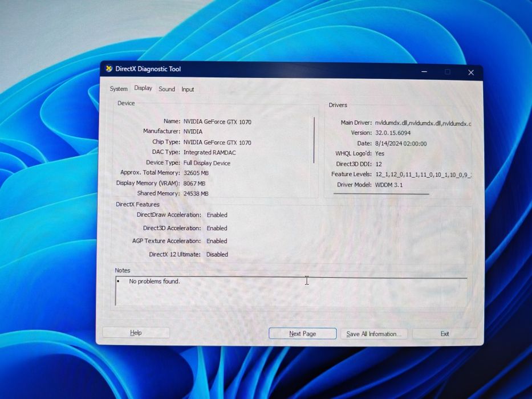Click the Feature Levels value list
Viewport: 532px width, 399px height.
tap(424, 175)
